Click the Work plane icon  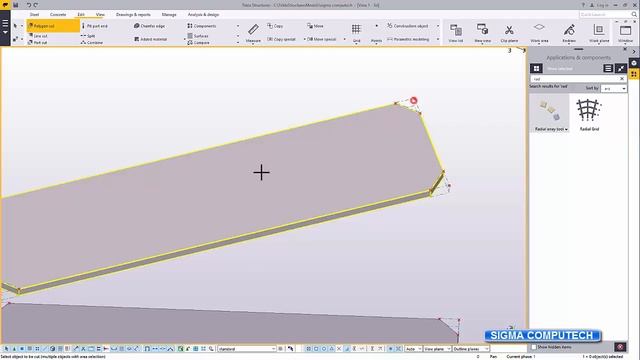[599, 30]
